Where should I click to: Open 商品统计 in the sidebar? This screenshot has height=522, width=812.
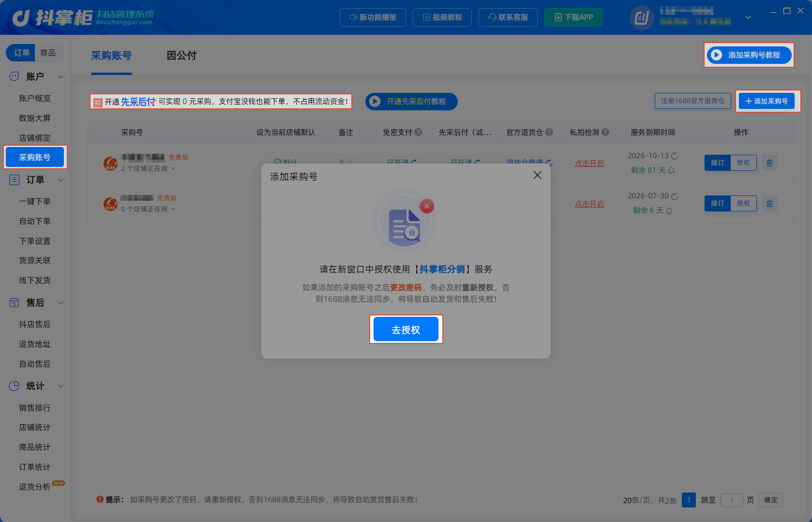pos(35,447)
